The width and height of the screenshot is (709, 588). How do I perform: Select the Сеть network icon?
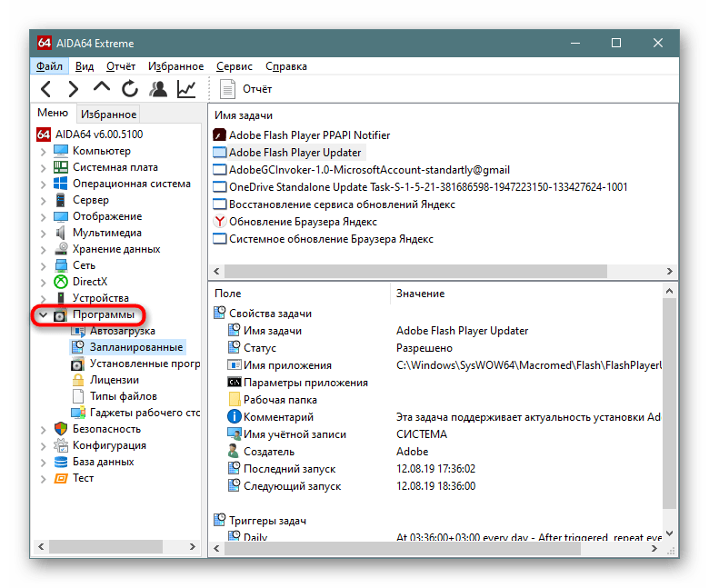tap(61, 265)
